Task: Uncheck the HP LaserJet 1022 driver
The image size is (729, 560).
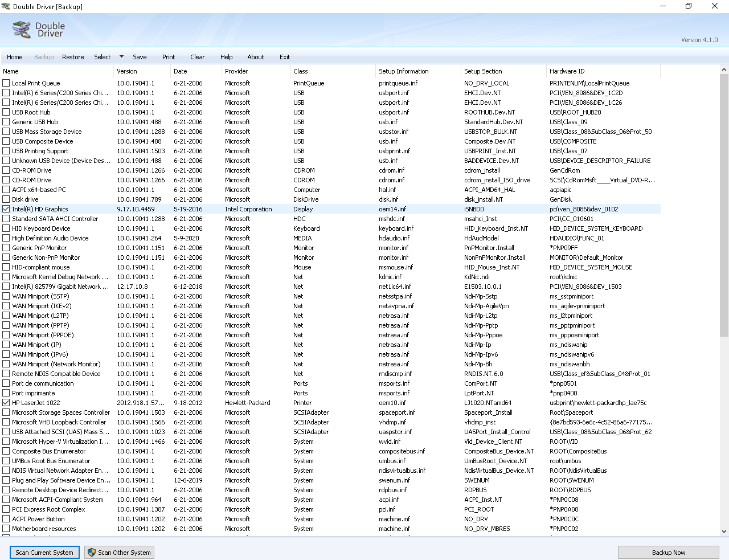Action: pyautogui.click(x=6, y=403)
